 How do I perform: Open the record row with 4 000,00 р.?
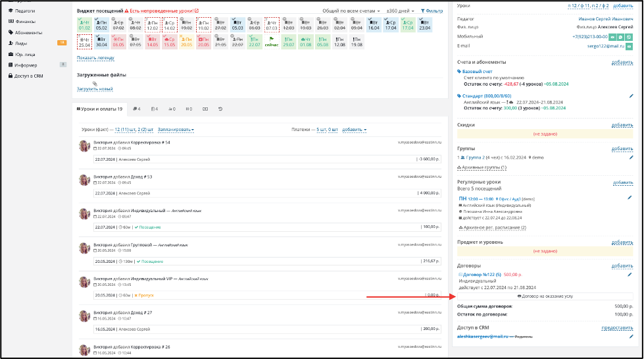[267, 193]
